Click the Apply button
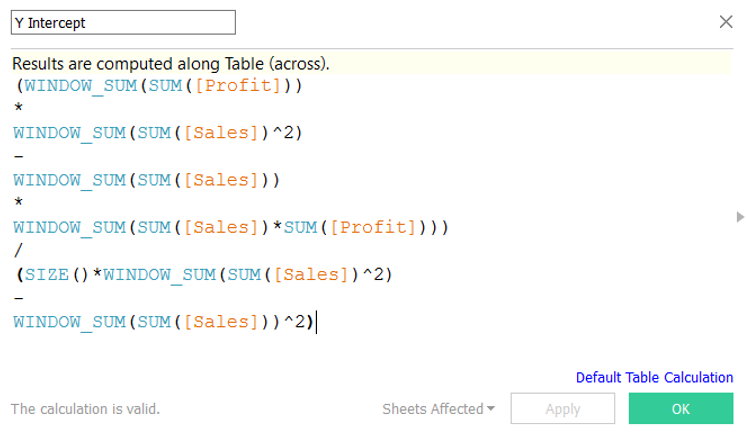This screenshot has height=434, width=746. tap(563, 409)
